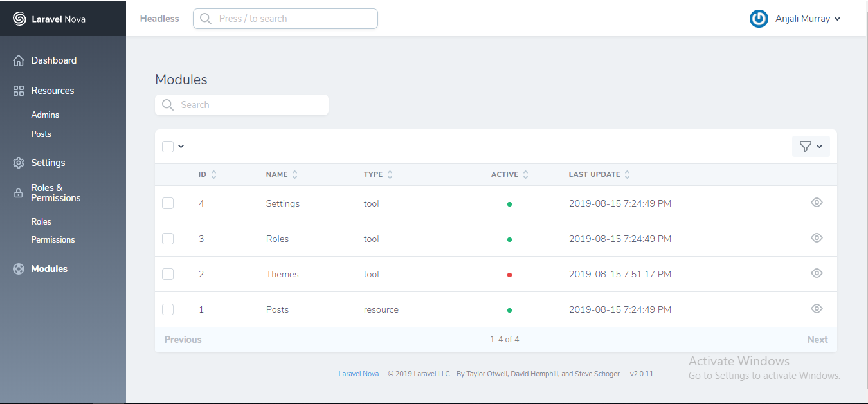
Task: Toggle the select-all checkbox
Action: [168, 147]
